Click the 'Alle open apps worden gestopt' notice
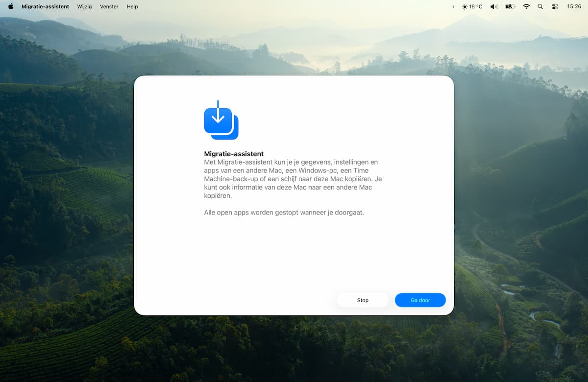The height and width of the screenshot is (382, 588). 284,213
